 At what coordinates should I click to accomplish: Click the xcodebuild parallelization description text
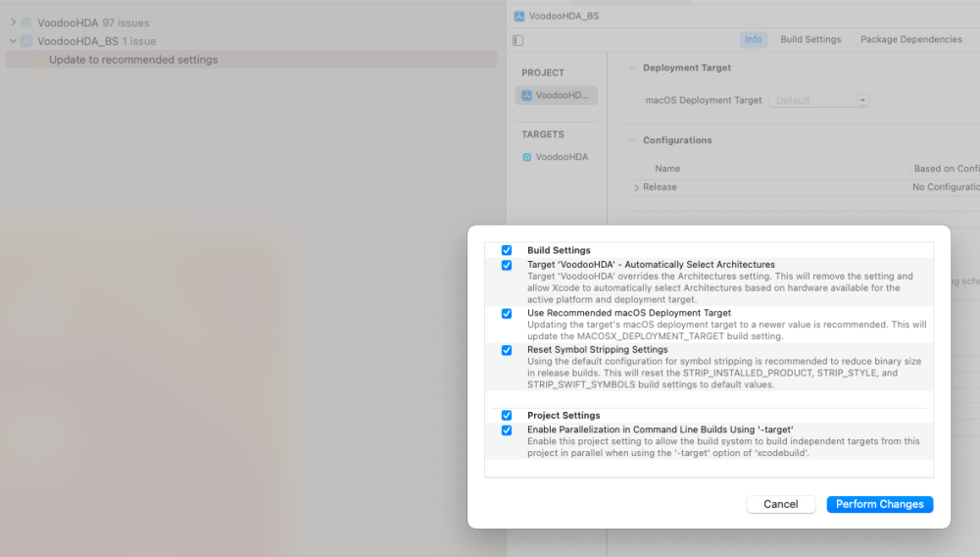point(723,447)
